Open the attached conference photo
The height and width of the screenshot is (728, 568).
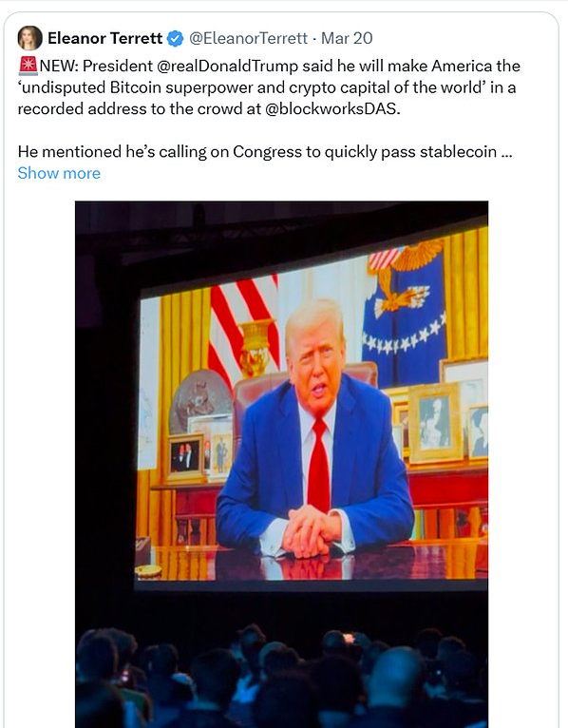pos(282,465)
